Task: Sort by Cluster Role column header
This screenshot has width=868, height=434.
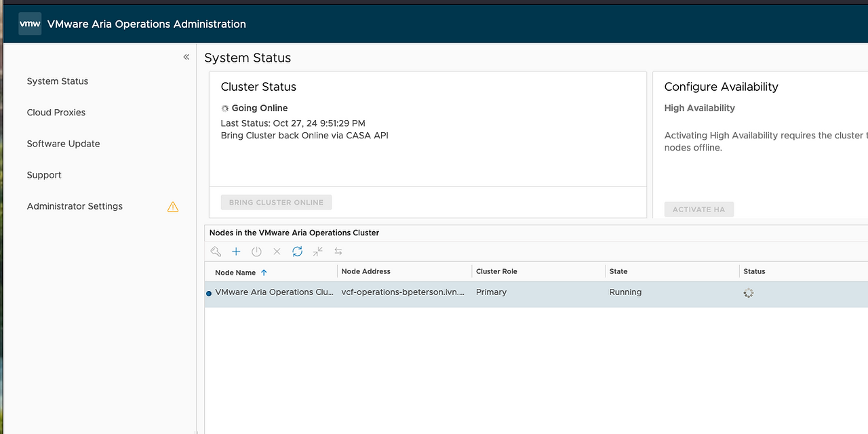Action: pos(496,271)
